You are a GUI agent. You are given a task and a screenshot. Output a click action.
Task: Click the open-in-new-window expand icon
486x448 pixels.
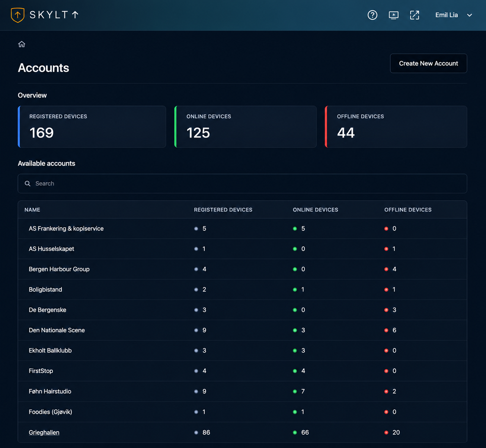(415, 15)
